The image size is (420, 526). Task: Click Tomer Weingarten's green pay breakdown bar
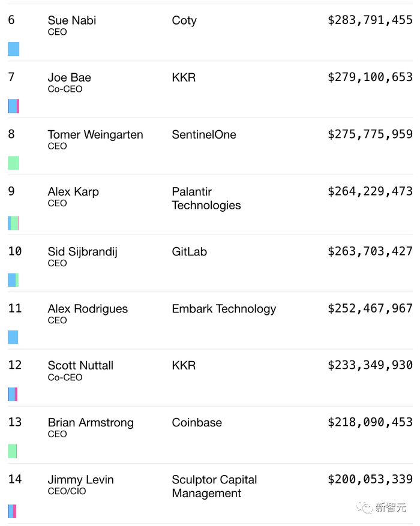click(x=13, y=163)
